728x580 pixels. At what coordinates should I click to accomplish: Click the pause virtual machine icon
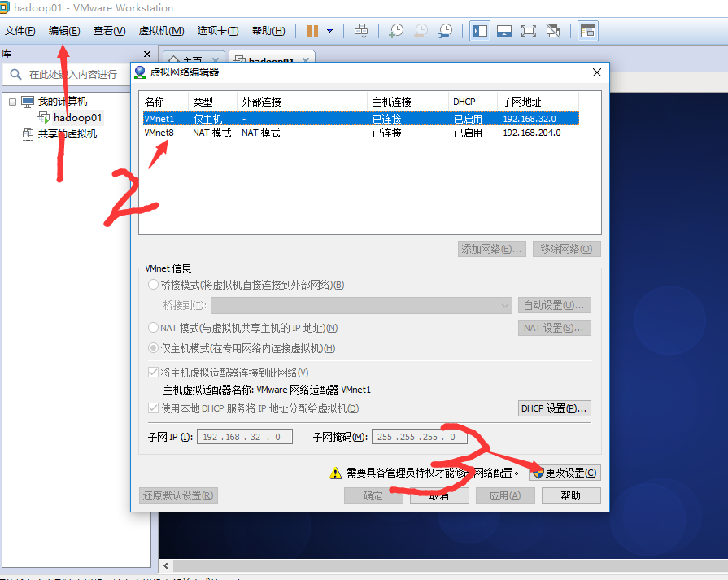tap(312, 31)
